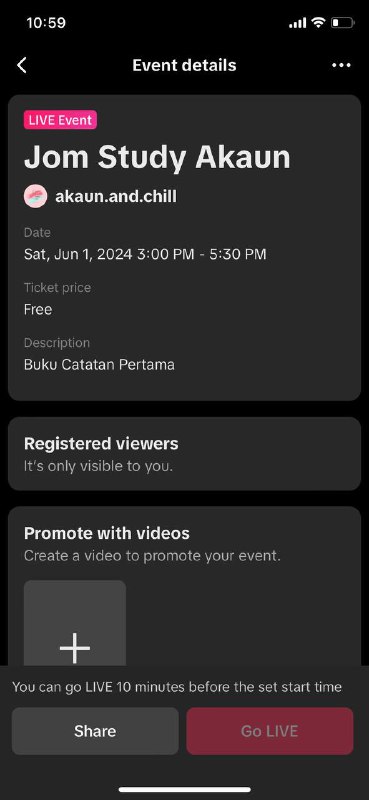Tap the Event details header title
Image resolution: width=369 pixels, height=800 pixels.
coord(184,65)
